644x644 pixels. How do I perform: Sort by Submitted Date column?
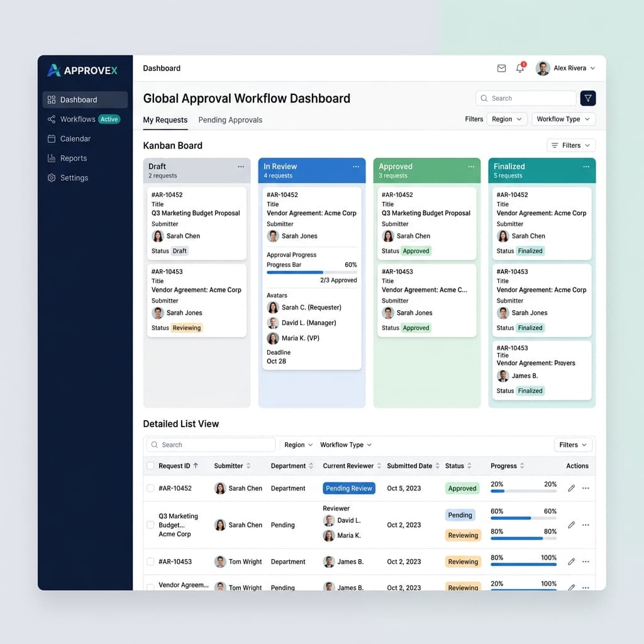tap(438, 466)
